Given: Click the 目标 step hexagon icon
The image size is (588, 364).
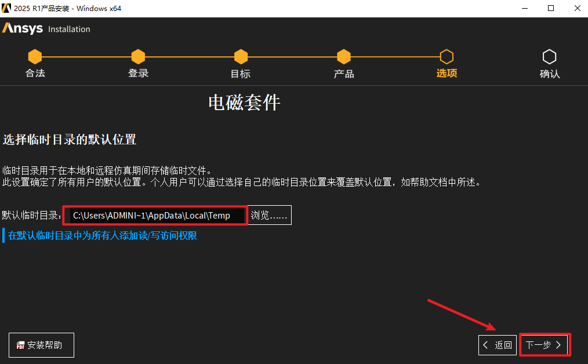Looking at the screenshot, I should click(241, 57).
